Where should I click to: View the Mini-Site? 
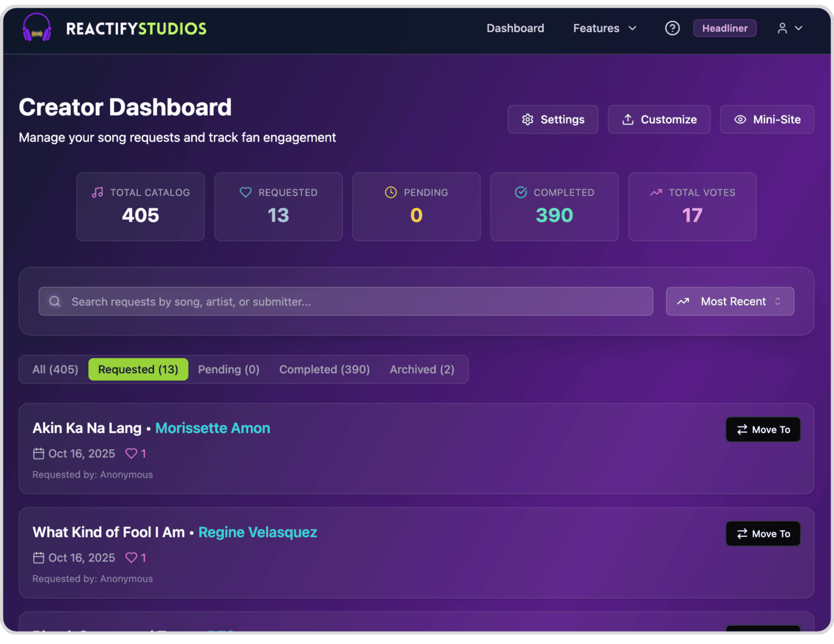[767, 119]
